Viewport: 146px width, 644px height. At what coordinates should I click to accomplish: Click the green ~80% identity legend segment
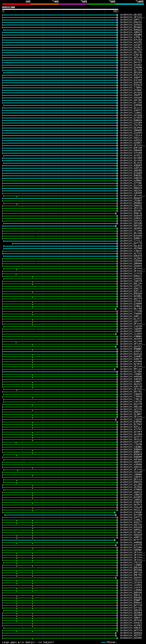pos(101,4)
